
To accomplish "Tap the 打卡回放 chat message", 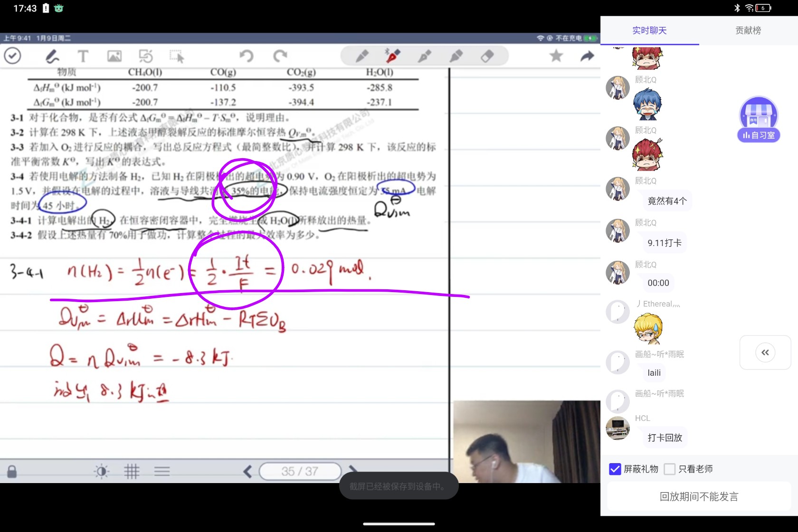I will coord(665,437).
